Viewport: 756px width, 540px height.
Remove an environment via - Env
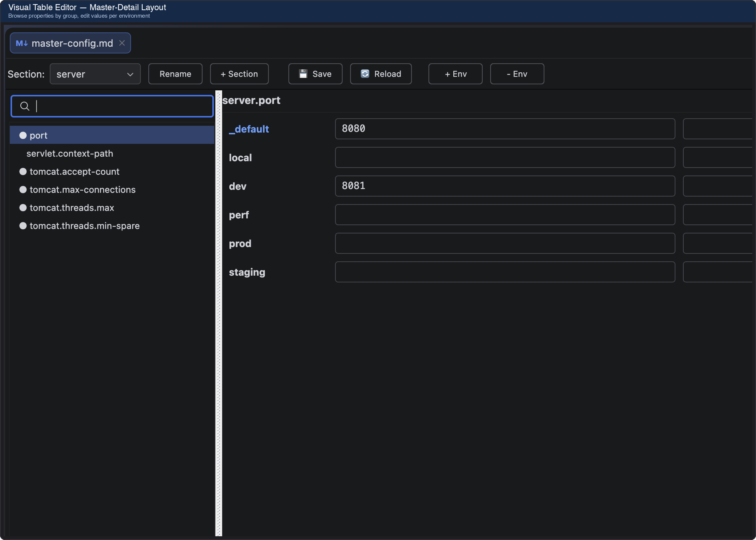517,74
